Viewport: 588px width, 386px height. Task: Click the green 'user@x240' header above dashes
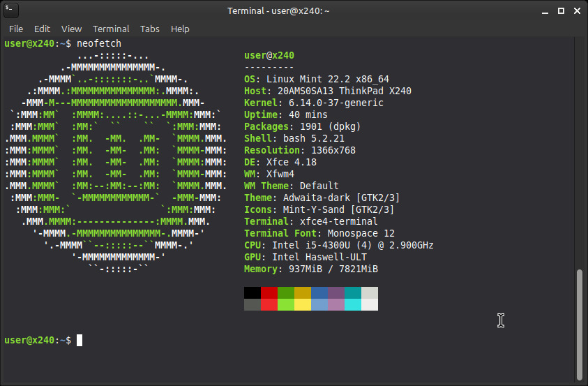(269, 56)
